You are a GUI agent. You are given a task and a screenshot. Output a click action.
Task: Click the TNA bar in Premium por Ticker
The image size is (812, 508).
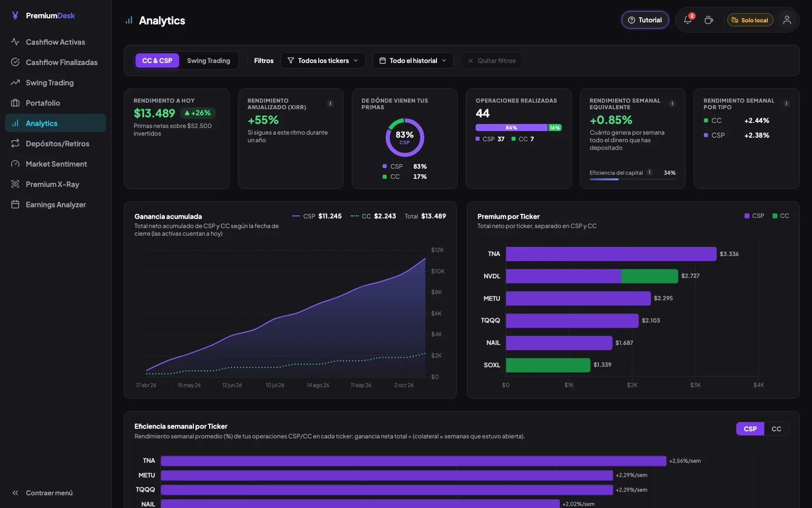click(x=611, y=254)
